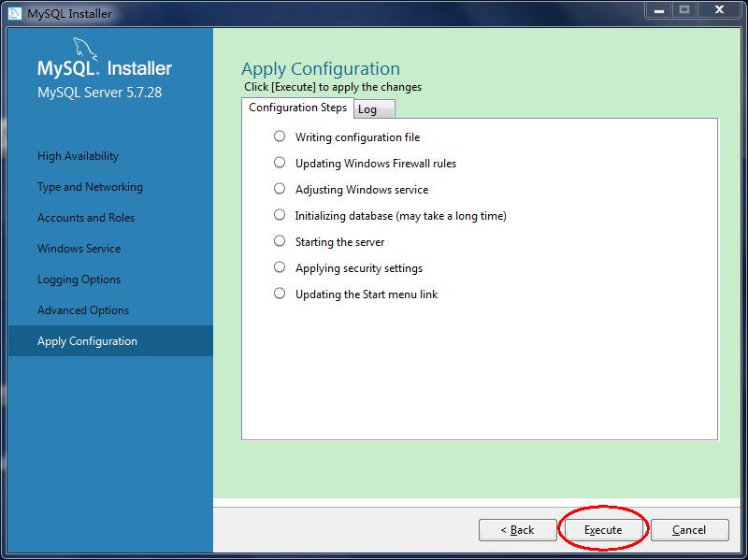
Task: Click the Writing configuration file status circle
Action: (x=280, y=136)
